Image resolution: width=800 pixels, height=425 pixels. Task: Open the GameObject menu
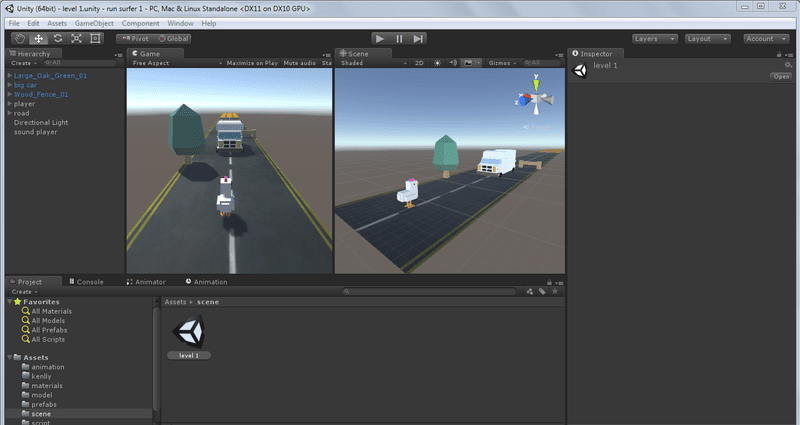pos(96,23)
